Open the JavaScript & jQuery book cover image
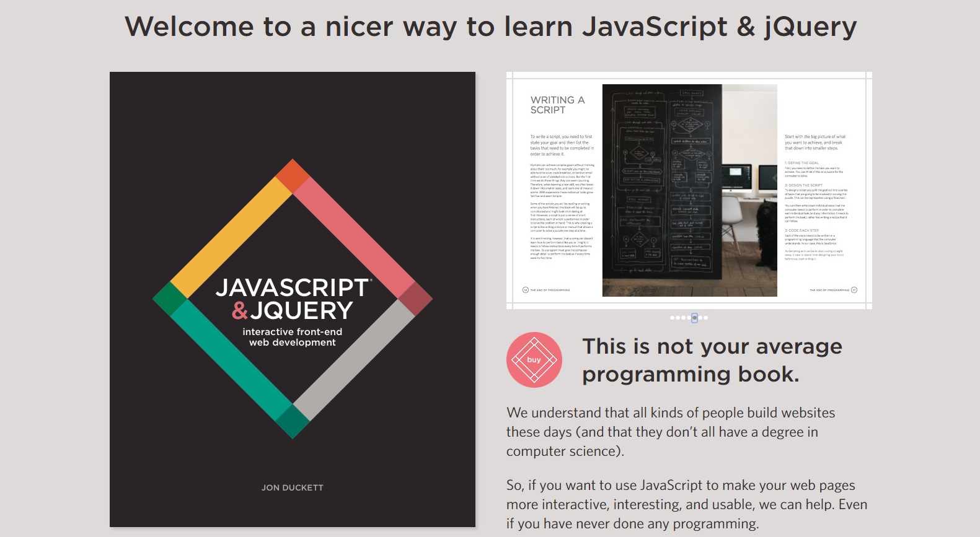Viewport: 980px width, 537px height. (x=293, y=299)
